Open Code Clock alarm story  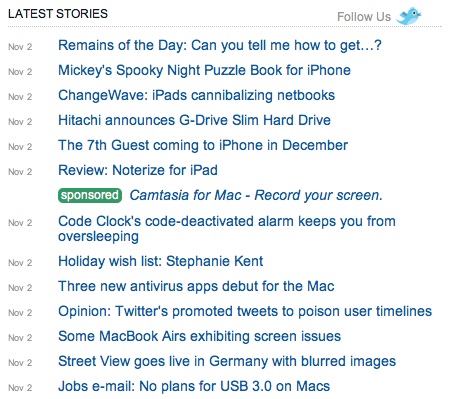[227, 229]
